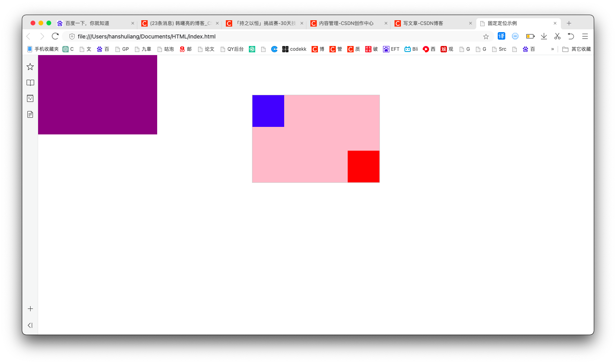The image size is (616, 364).
Task: Open the hamburger menu
Action: coord(585,36)
